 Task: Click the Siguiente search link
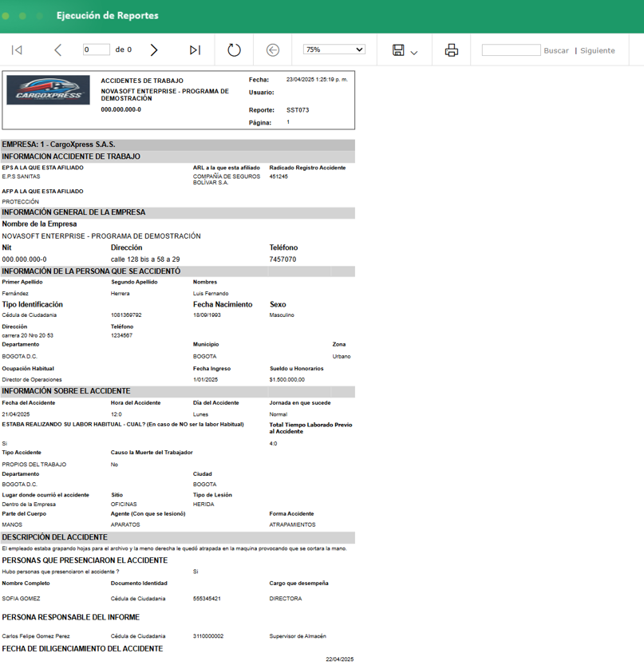(x=598, y=50)
